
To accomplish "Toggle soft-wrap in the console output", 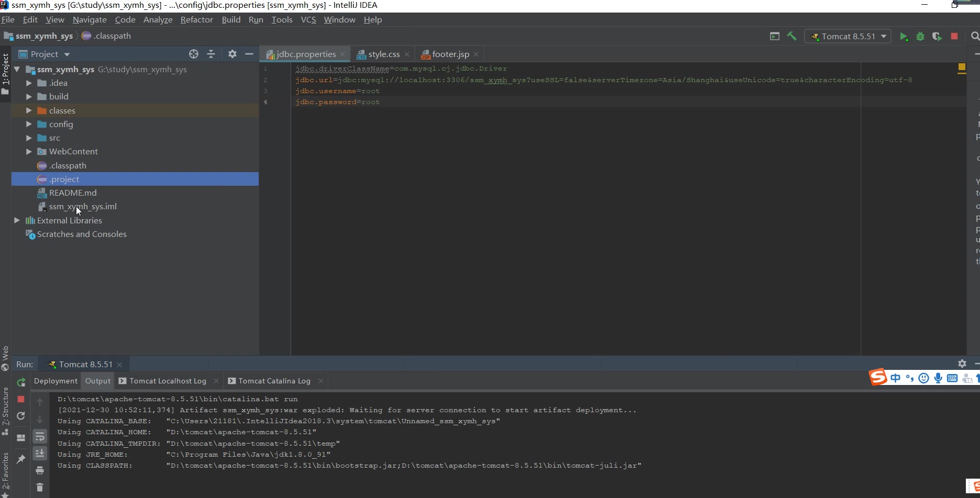I will 40,436.
